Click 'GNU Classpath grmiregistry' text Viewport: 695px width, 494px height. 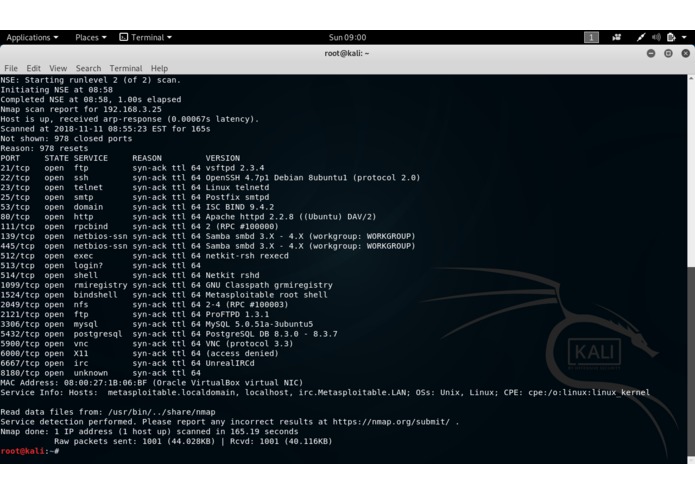[269, 285]
